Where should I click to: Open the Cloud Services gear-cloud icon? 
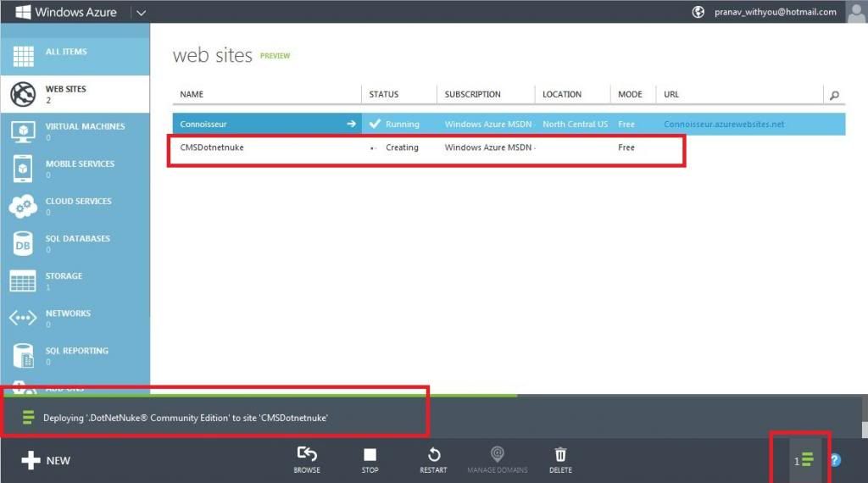(x=23, y=207)
